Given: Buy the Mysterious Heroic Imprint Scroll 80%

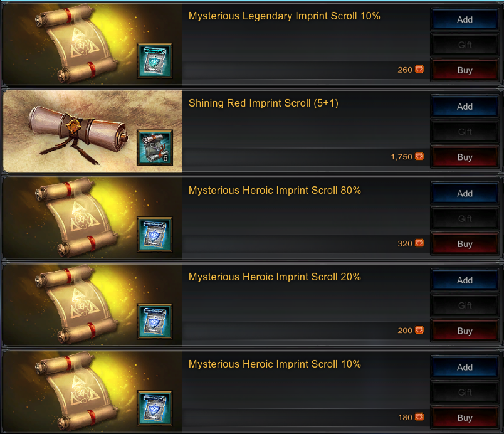Looking at the screenshot, I should pos(465,244).
